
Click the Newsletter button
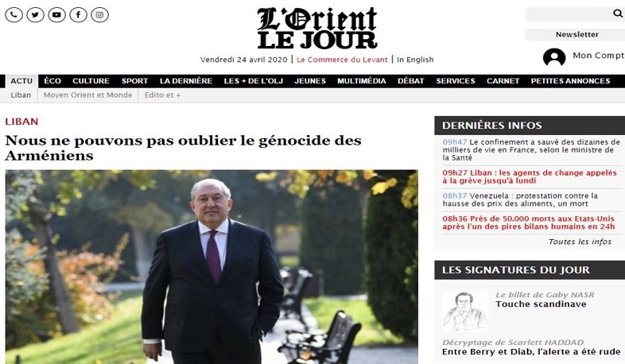[576, 35]
